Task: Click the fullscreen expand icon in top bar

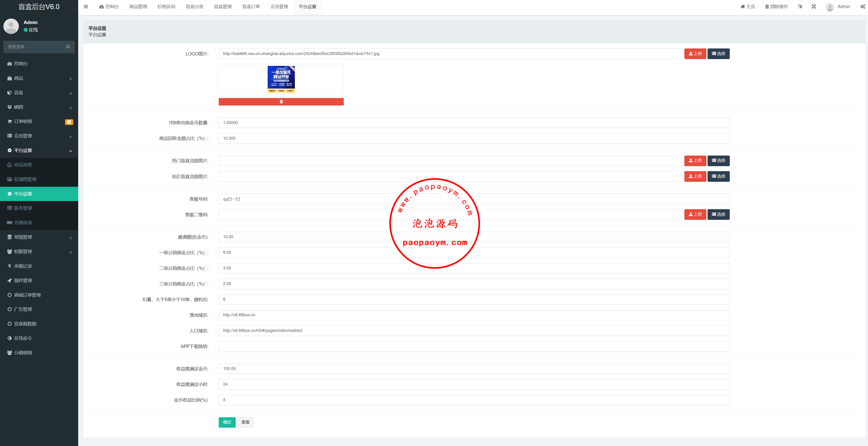Action: (813, 7)
